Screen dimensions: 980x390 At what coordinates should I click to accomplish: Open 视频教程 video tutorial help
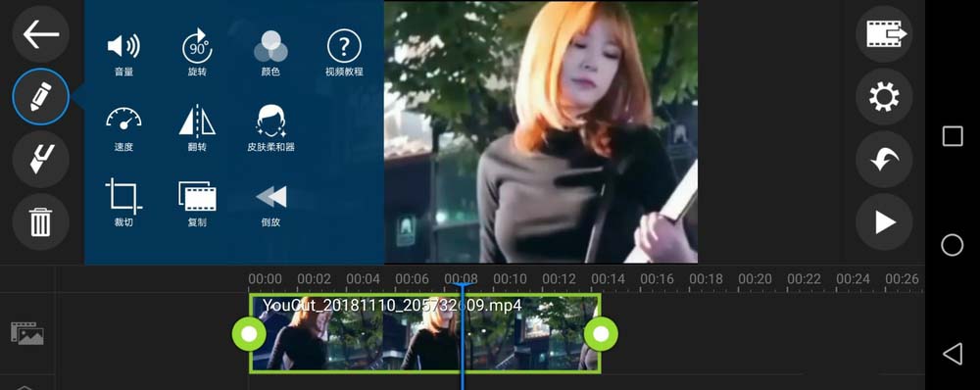click(344, 54)
